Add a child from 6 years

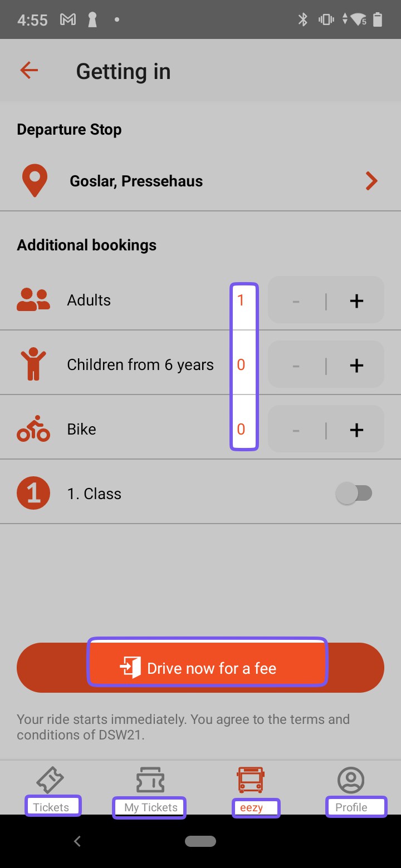point(356,366)
